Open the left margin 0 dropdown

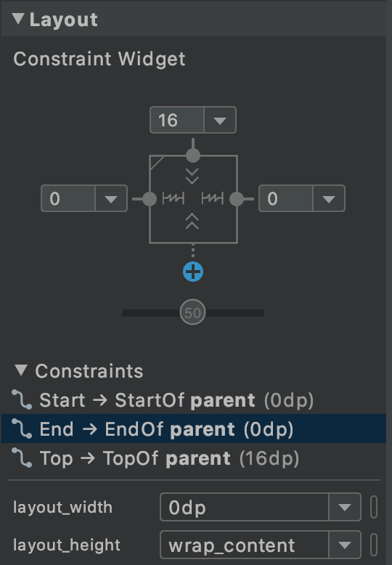coord(111,198)
